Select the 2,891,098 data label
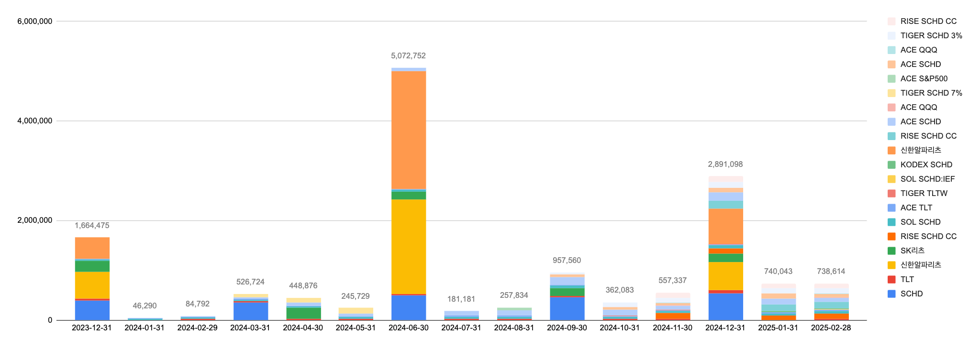The image size is (980, 349). 725,164
